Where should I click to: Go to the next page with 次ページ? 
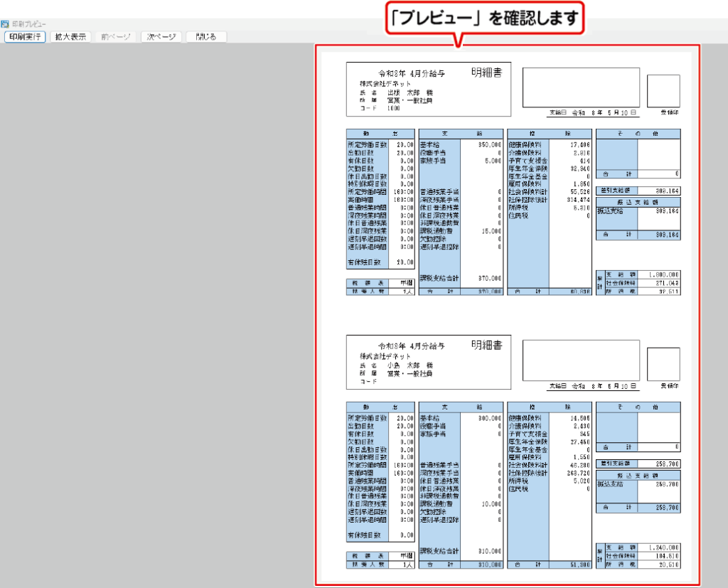pyautogui.click(x=161, y=37)
